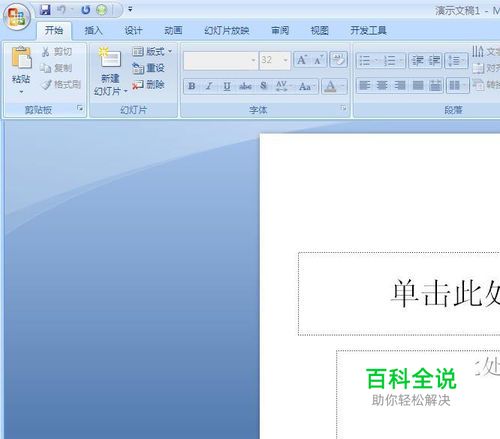Toggle underline formatting
This screenshot has height=439, width=500.
pyautogui.click(x=227, y=86)
